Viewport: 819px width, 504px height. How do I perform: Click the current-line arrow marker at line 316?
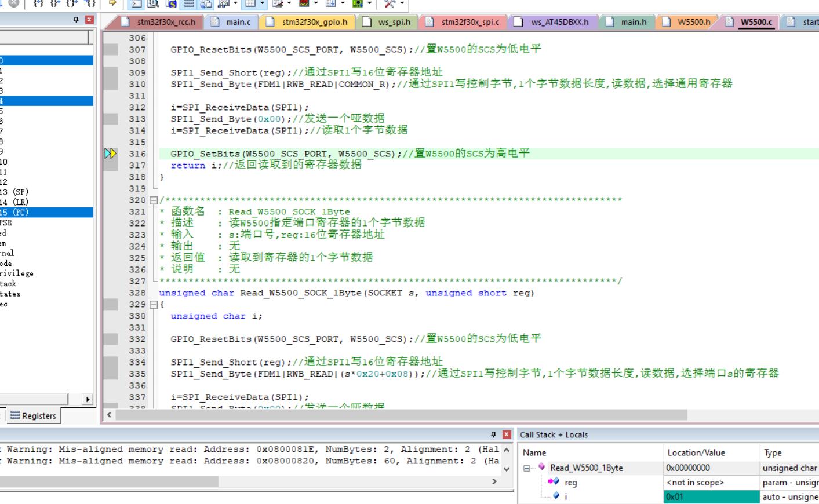(110, 154)
